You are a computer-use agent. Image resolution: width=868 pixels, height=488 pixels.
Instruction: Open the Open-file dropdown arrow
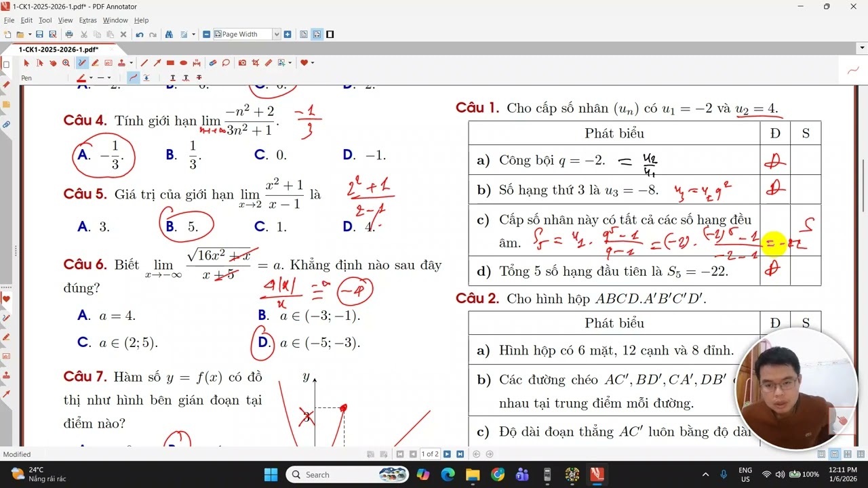pyautogui.click(x=30, y=34)
